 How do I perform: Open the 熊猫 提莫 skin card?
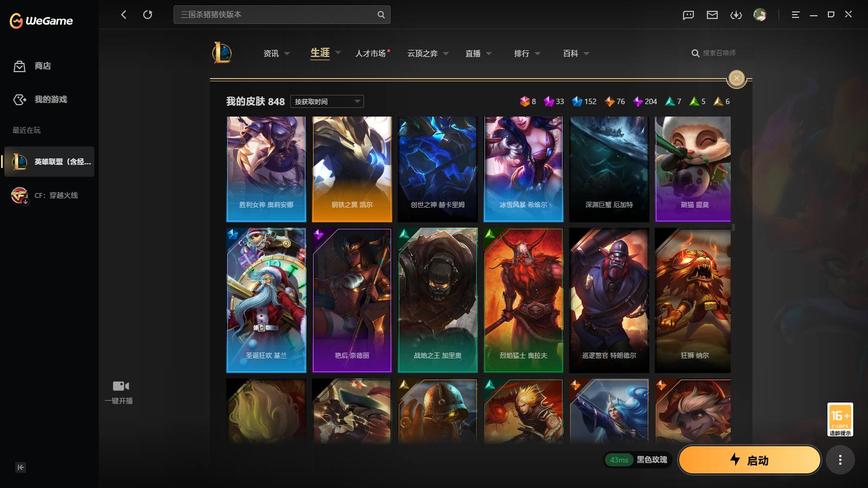[693, 169]
